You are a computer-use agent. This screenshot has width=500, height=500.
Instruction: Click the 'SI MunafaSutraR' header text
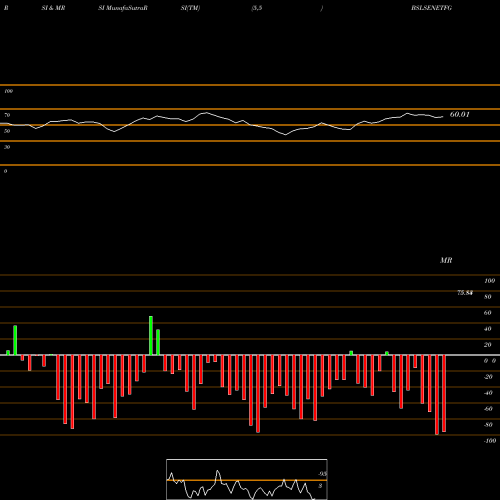pyautogui.click(x=123, y=8)
